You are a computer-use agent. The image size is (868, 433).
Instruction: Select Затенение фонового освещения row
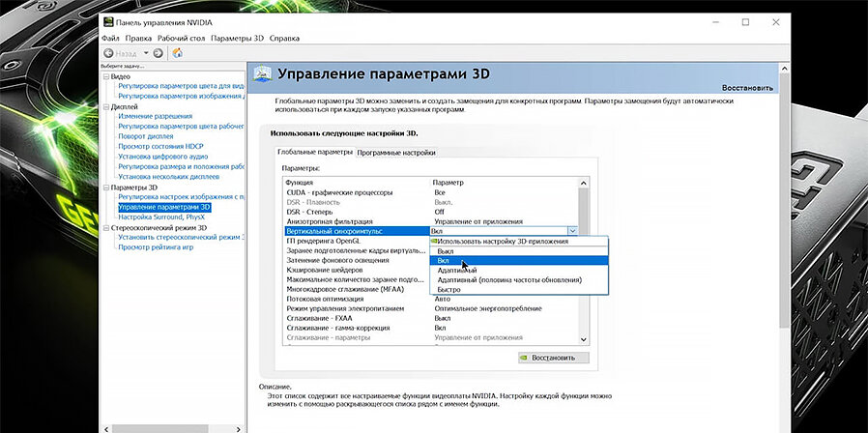pyautogui.click(x=357, y=260)
